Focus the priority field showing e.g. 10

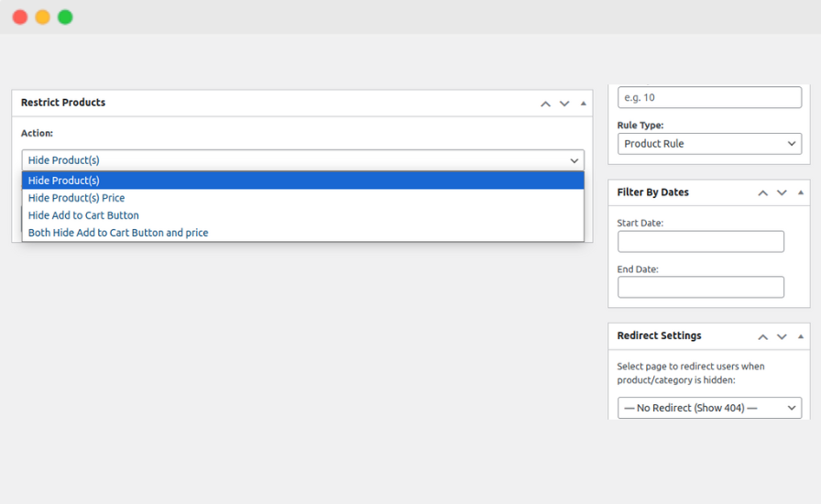click(x=709, y=97)
